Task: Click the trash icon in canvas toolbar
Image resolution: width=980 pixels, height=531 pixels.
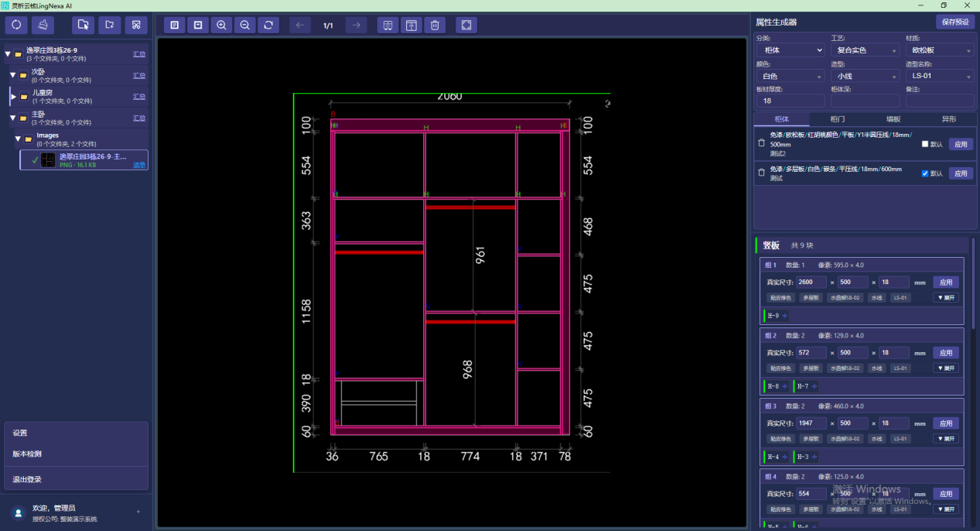Action: click(x=435, y=26)
